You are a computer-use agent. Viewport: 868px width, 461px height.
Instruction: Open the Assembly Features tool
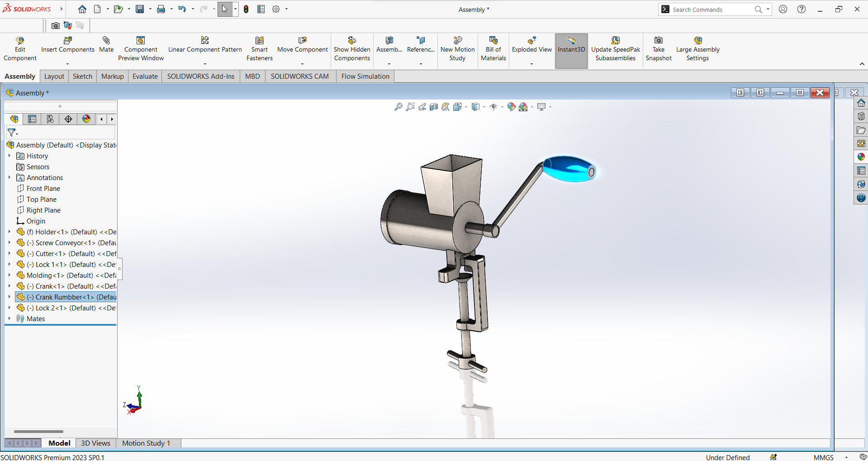click(389, 45)
